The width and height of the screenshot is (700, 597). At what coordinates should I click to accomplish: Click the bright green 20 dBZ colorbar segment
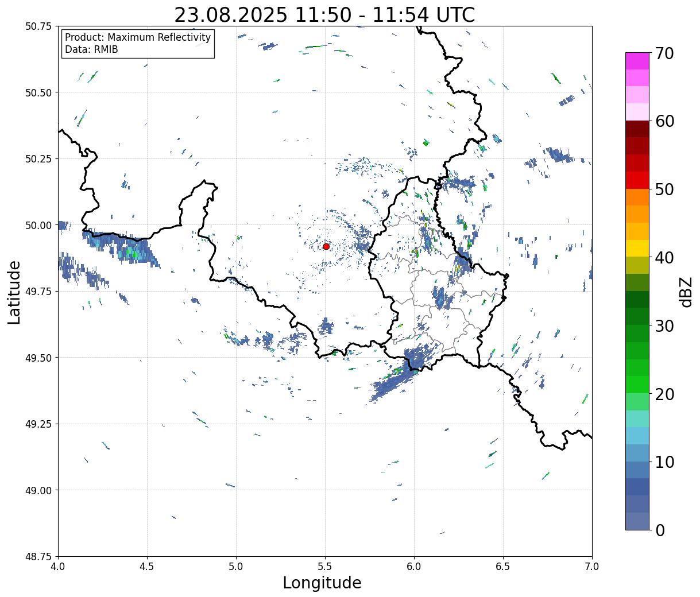(637, 385)
